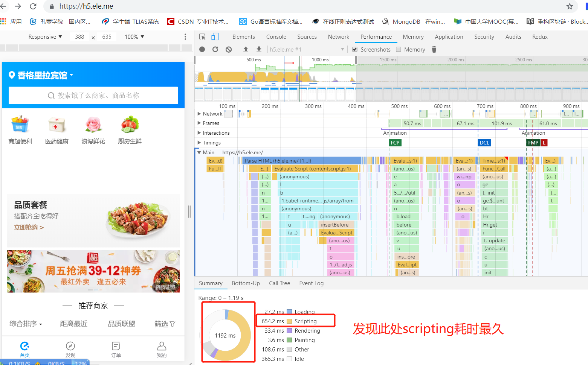Click the bookmark star in the address bar

[570, 6]
